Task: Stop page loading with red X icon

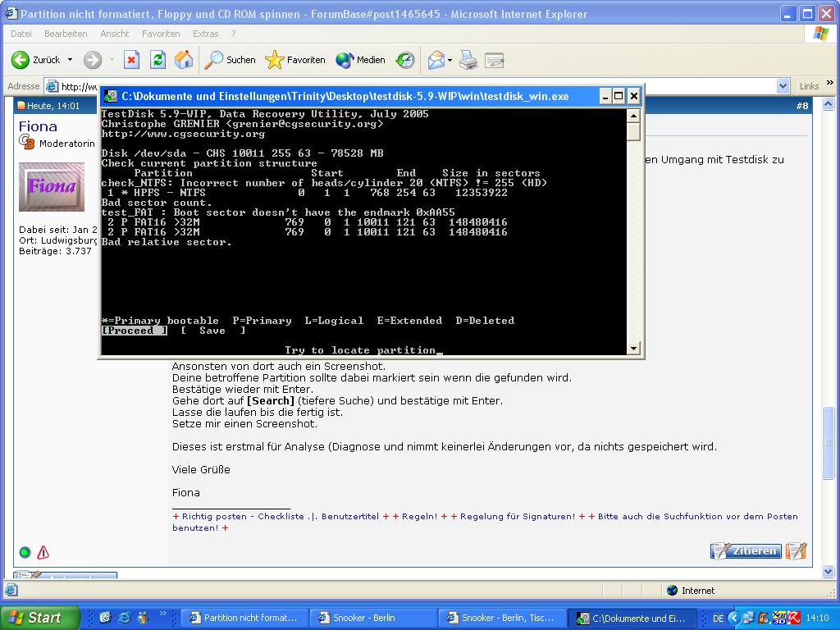Action: [x=131, y=60]
